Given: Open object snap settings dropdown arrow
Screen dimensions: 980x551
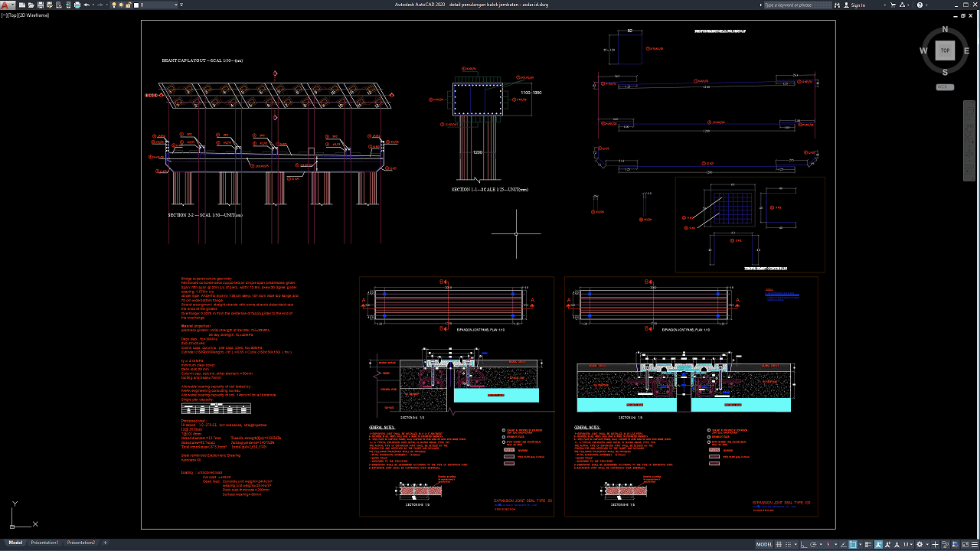Looking at the screenshot, I should click(860, 545).
